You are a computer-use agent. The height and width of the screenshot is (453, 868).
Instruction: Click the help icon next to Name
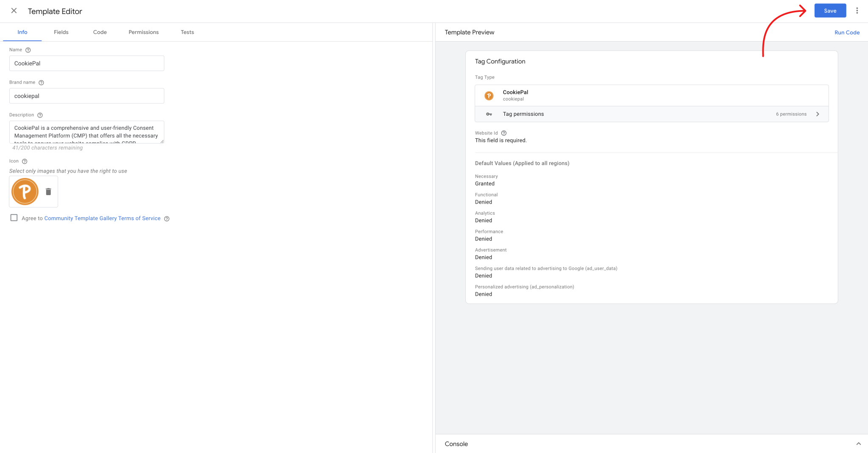[x=28, y=50]
